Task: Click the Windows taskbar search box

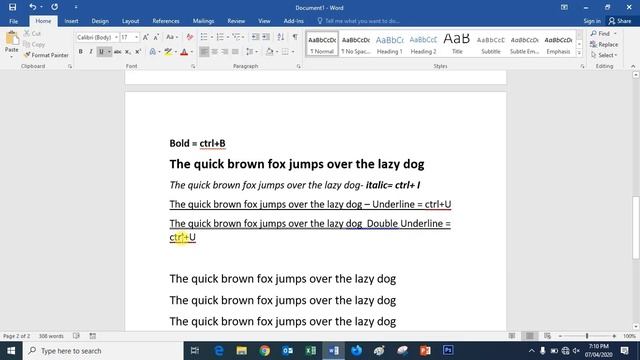Action: [104, 351]
